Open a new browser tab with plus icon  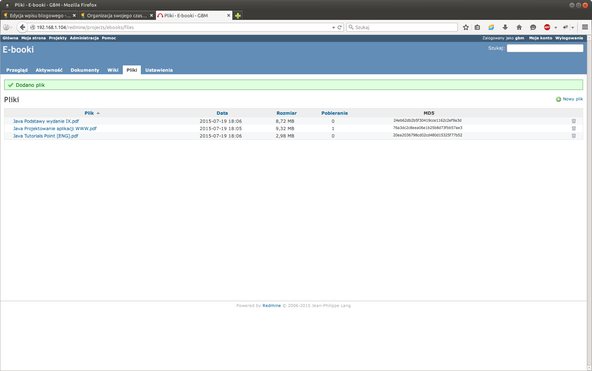(238, 15)
